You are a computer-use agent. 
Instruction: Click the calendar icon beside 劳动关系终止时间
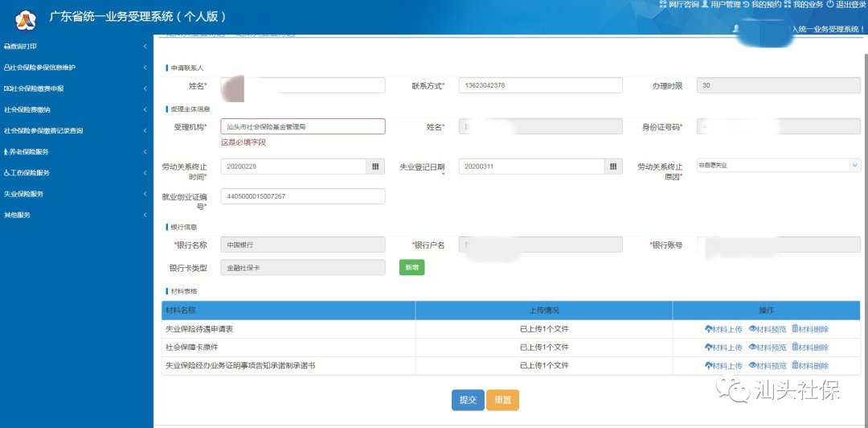pos(375,167)
